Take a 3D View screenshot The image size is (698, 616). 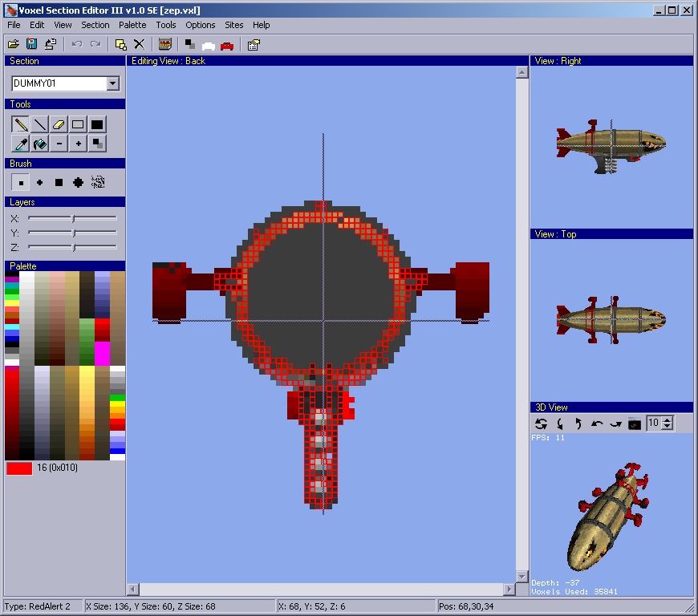click(635, 423)
